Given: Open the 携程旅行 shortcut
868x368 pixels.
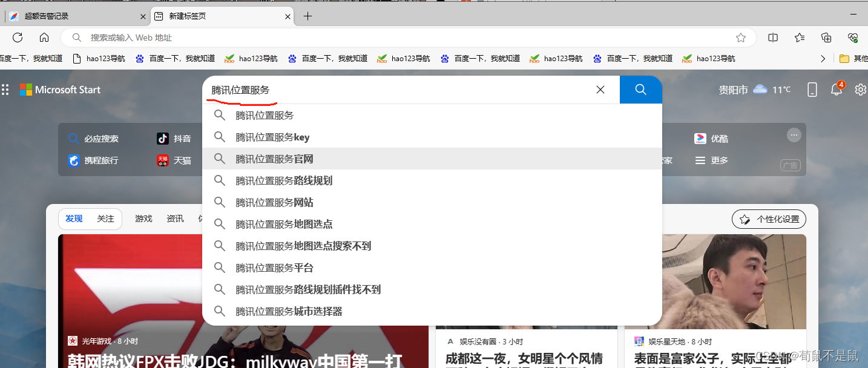Looking at the screenshot, I should coord(94,160).
